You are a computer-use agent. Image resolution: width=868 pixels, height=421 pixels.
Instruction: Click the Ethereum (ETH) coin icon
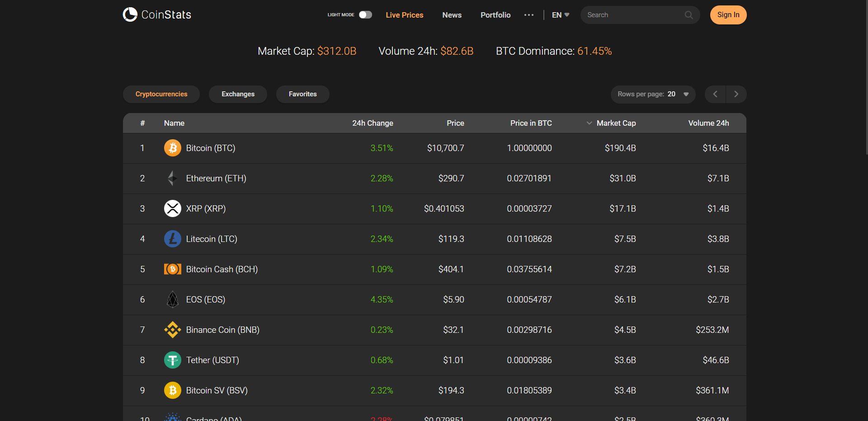(173, 178)
